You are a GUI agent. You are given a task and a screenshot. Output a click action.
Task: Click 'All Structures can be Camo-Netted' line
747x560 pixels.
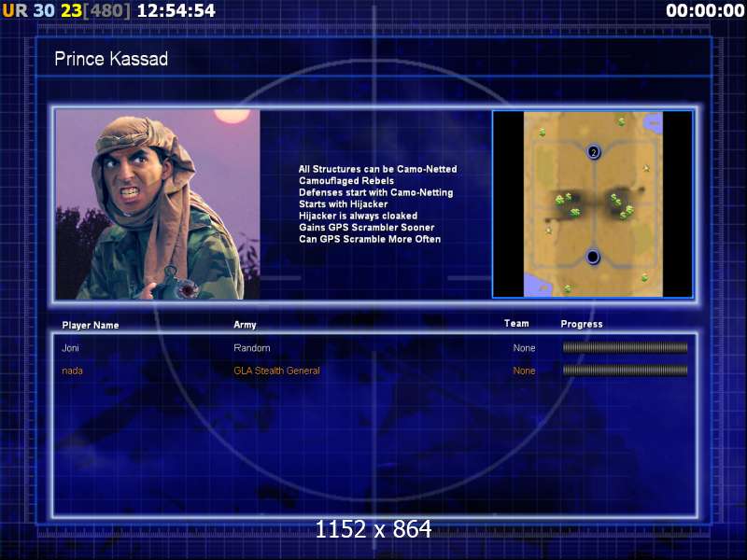pos(378,169)
